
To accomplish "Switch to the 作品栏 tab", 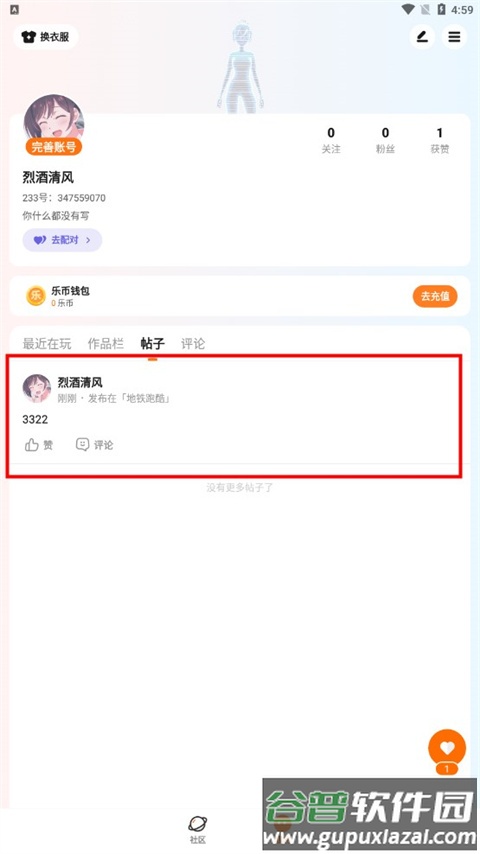I will click(106, 344).
